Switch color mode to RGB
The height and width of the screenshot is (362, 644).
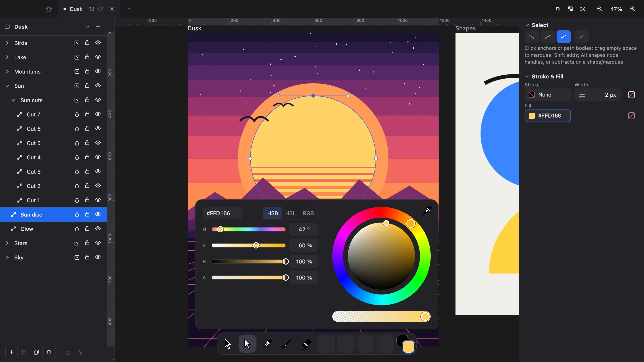click(x=308, y=213)
